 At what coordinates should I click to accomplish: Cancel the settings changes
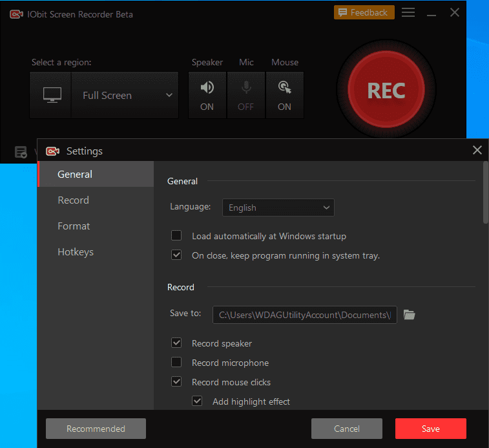pyautogui.click(x=347, y=429)
